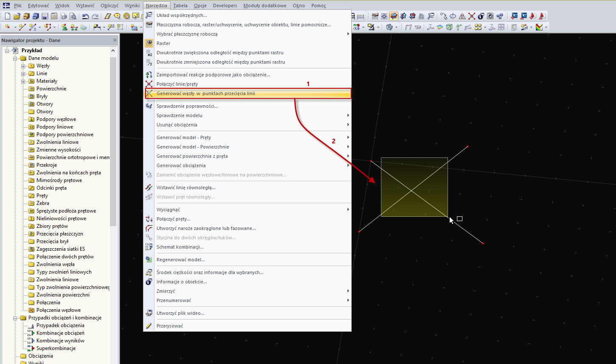Undo the last action with the toolbar arrow

(85, 16)
